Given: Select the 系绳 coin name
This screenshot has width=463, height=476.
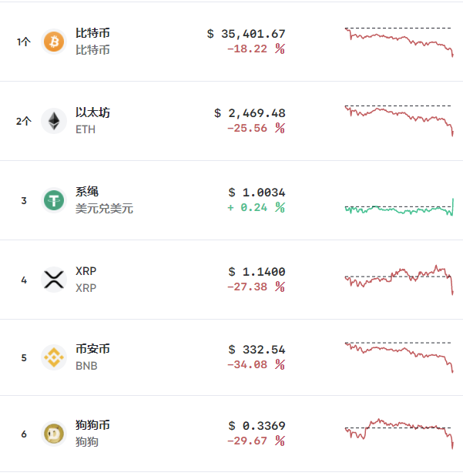Looking at the screenshot, I should click(x=87, y=191).
